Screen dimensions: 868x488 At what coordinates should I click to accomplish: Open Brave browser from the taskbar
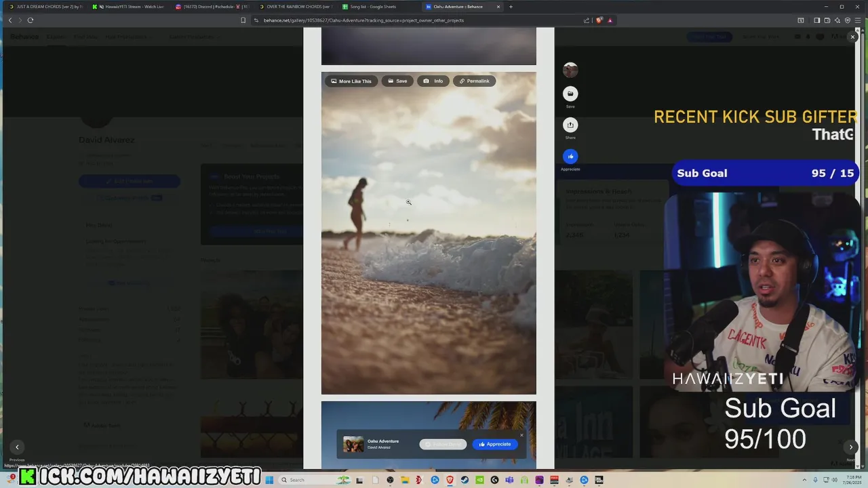click(450, 480)
